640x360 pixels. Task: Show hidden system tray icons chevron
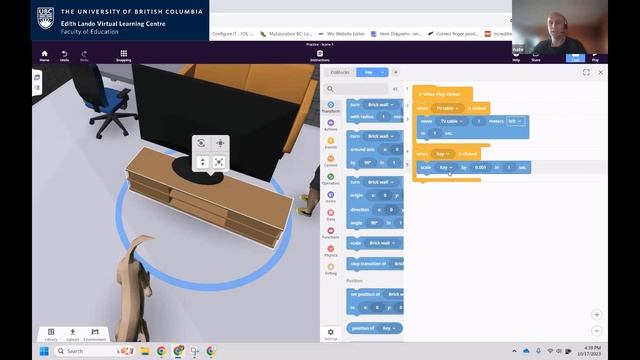coord(514,351)
